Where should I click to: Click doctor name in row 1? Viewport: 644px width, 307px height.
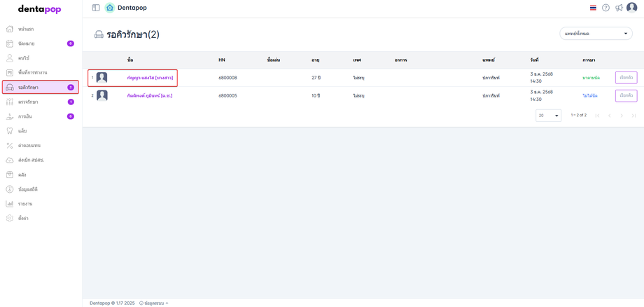coord(491,78)
